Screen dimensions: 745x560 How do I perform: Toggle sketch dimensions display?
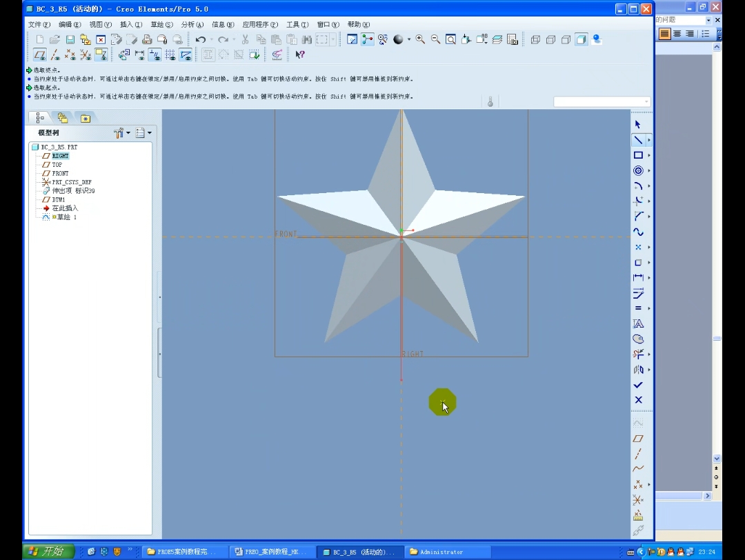tap(139, 54)
